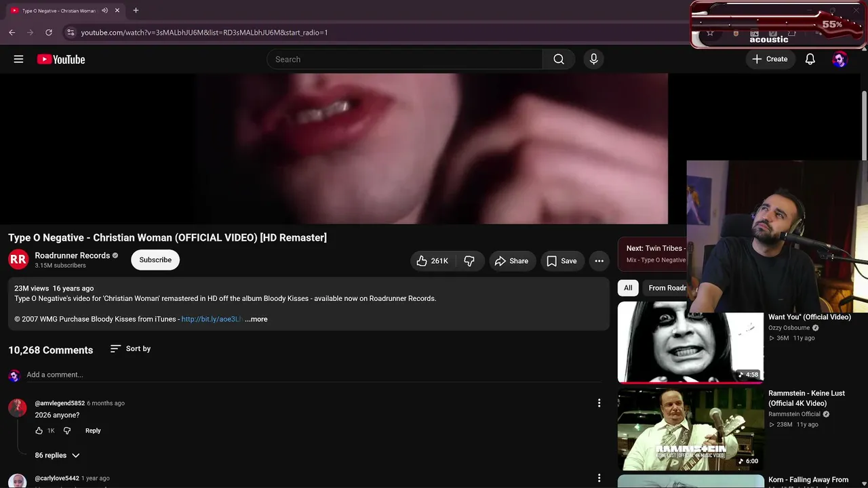Image resolution: width=868 pixels, height=488 pixels.
Task: Close the Type O Negative browser tab
Action: [117, 10]
